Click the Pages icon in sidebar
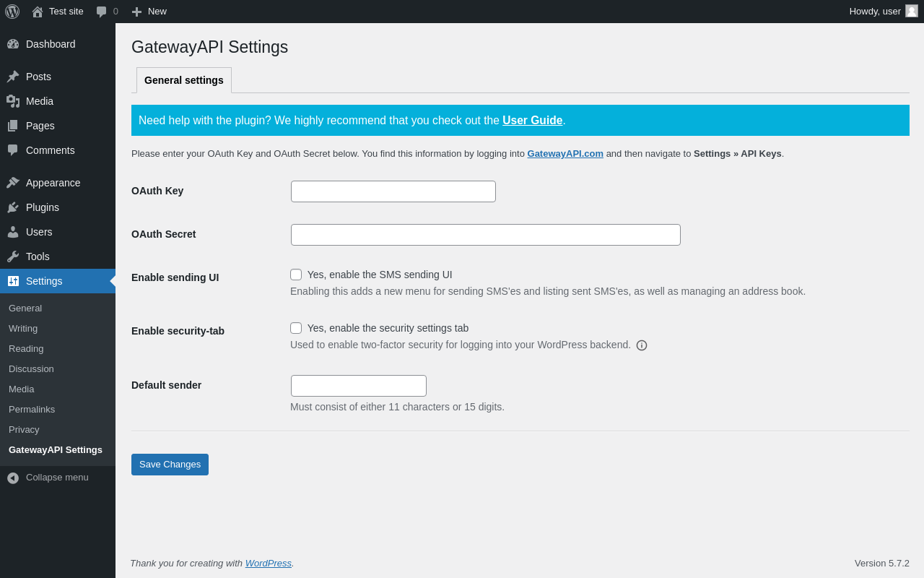This screenshot has height=578, width=924. coord(13,126)
